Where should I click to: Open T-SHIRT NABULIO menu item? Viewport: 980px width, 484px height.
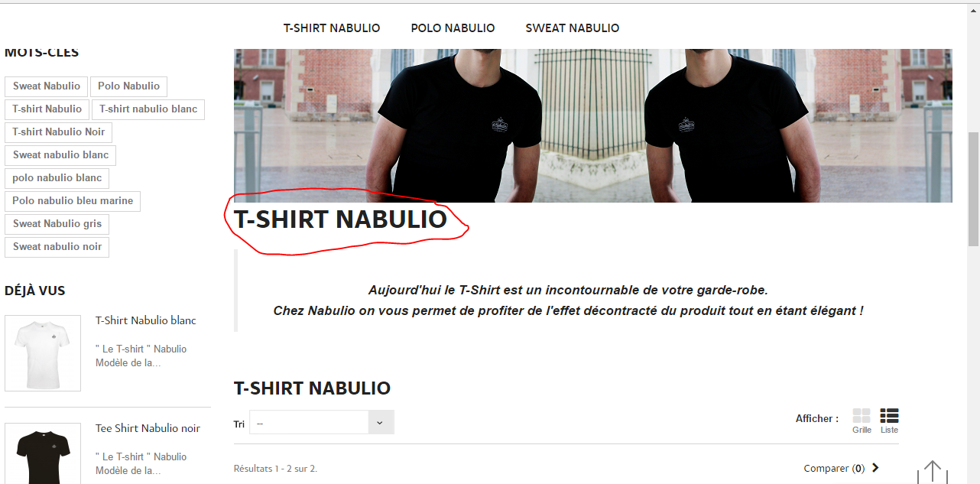coord(332,28)
